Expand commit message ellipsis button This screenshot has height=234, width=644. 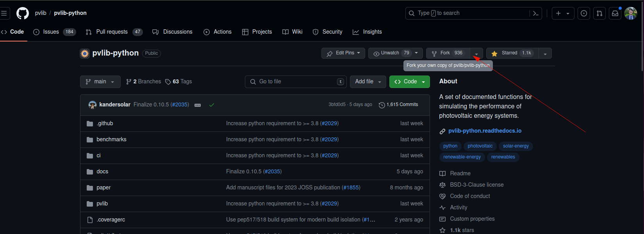[198, 105]
